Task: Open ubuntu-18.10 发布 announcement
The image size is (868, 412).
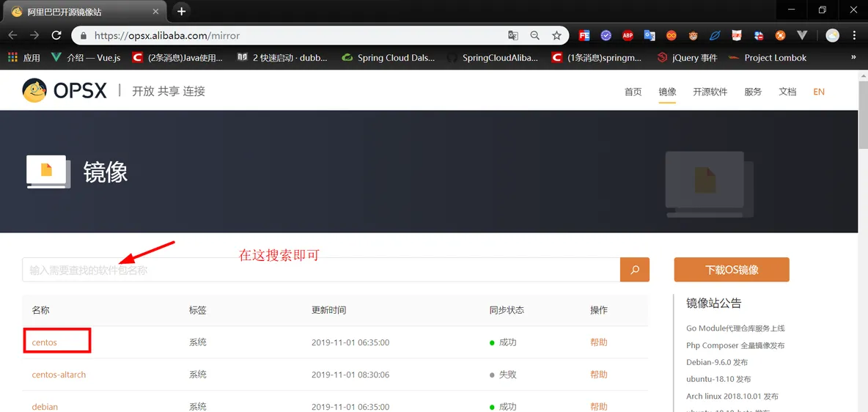Action: click(x=718, y=379)
